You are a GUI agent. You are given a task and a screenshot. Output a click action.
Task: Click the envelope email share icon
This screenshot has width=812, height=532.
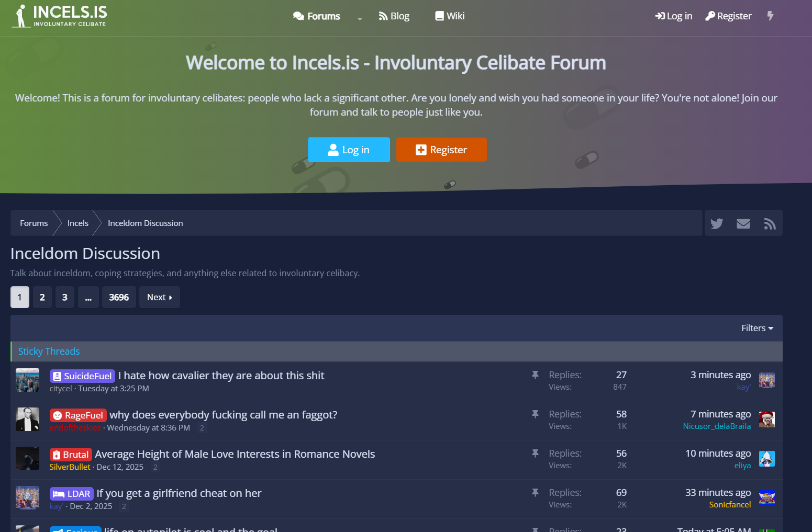coord(743,224)
